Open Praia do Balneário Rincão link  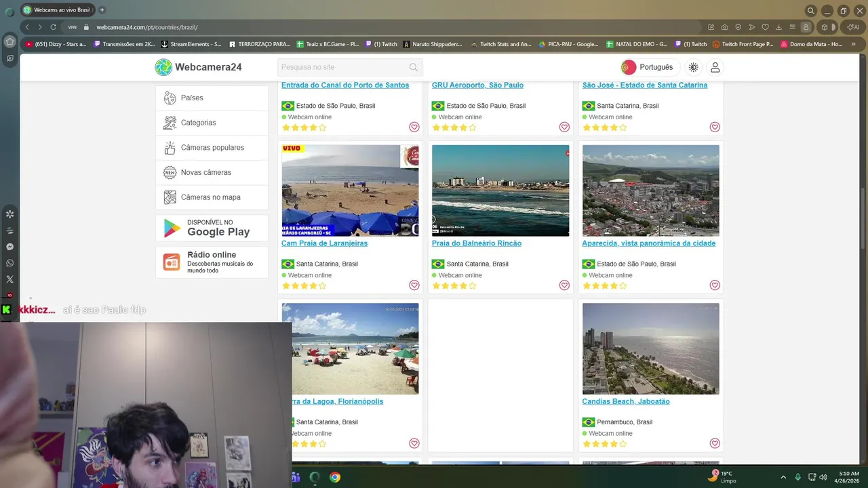(x=477, y=243)
